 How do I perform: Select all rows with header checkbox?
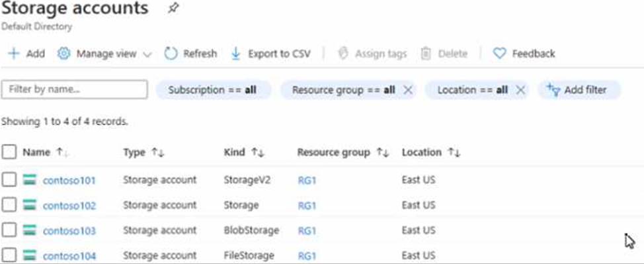coord(9,152)
